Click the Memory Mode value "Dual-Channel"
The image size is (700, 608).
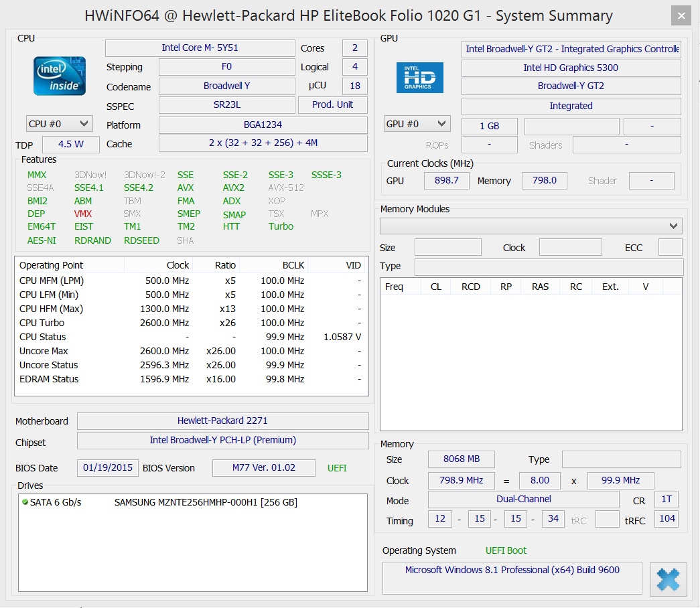click(524, 499)
